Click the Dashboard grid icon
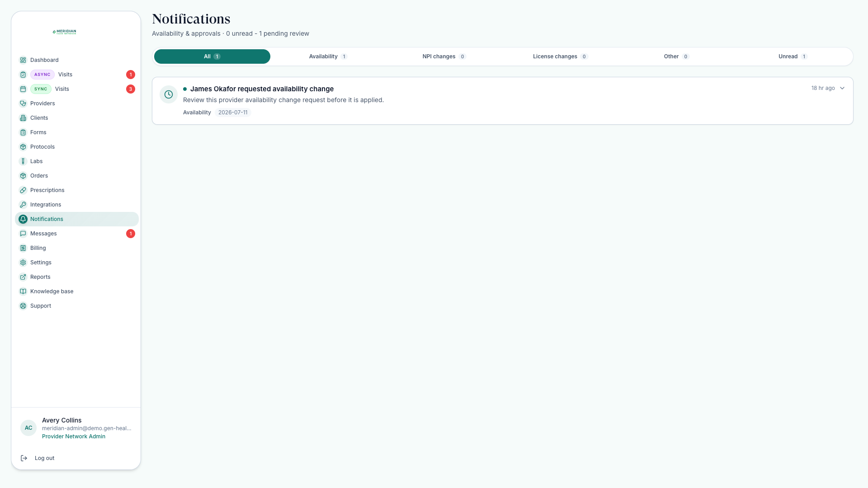This screenshot has width=868, height=488. coord(23,60)
